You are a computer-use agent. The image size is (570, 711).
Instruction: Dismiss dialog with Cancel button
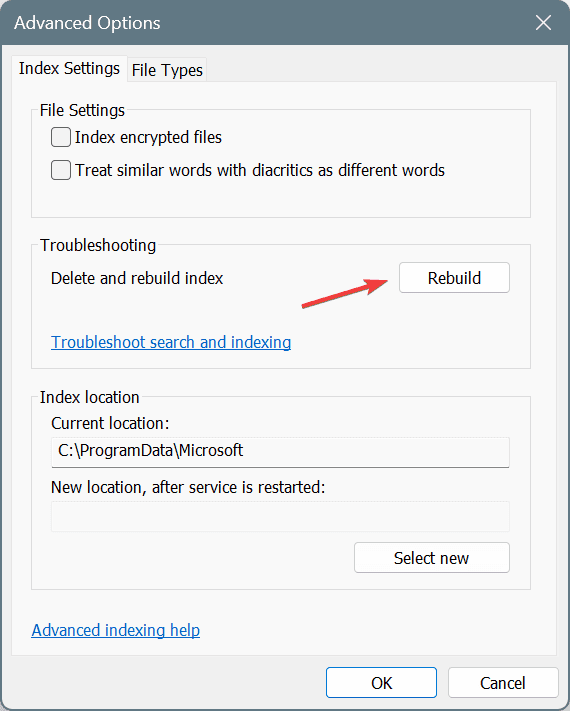503,682
